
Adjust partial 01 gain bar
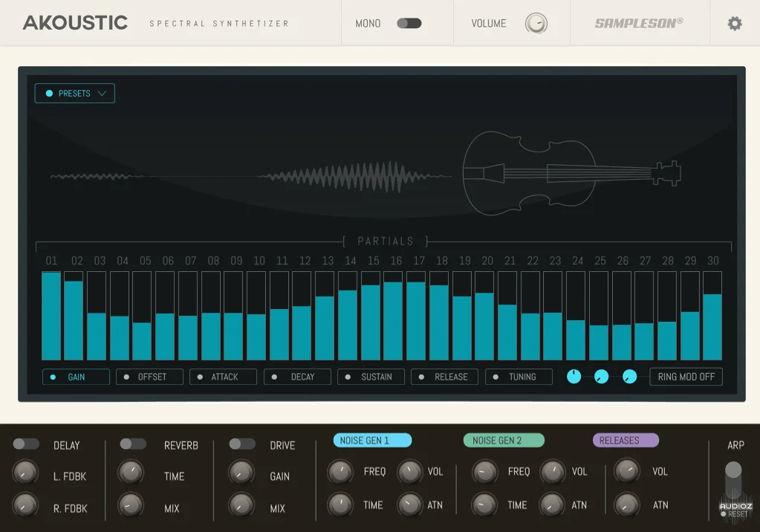click(x=51, y=316)
